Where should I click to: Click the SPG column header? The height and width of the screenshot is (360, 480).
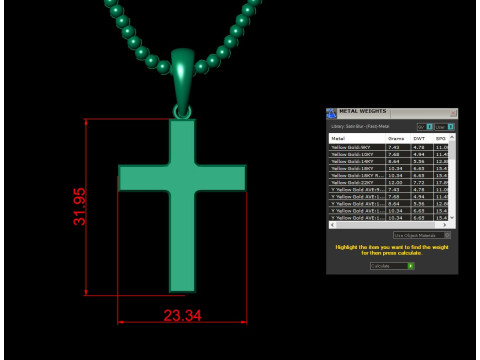click(441, 138)
